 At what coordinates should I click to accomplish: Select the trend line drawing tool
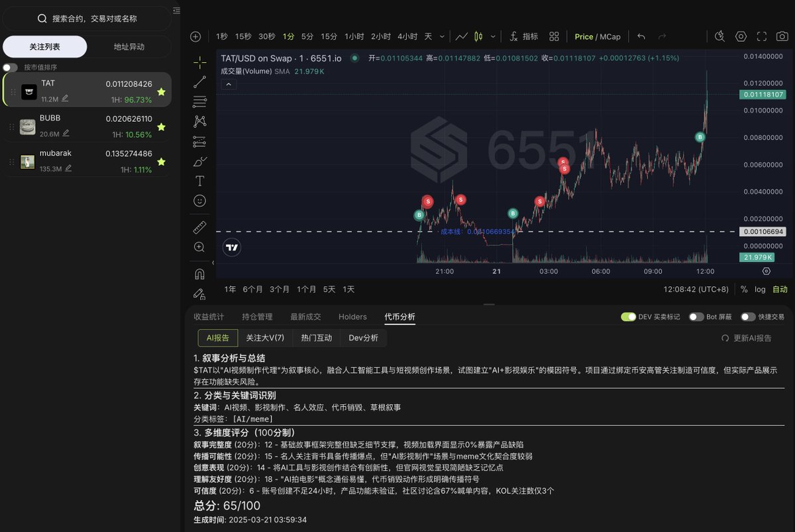coord(199,82)
